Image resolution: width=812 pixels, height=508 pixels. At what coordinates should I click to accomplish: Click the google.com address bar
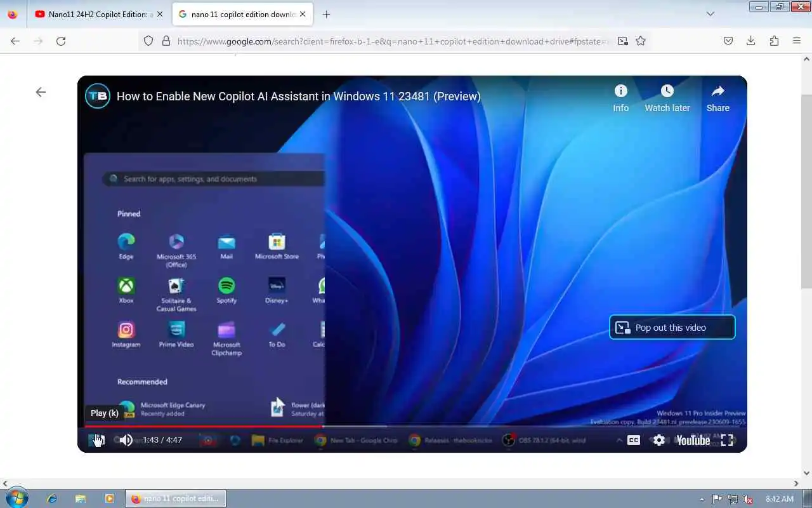(393, 41)
